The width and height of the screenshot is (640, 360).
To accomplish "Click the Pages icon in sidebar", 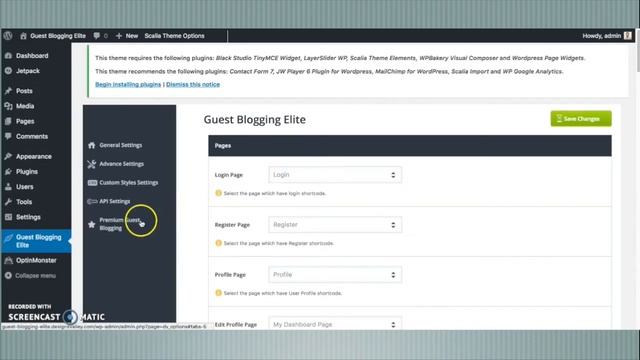I will (8, 121).
